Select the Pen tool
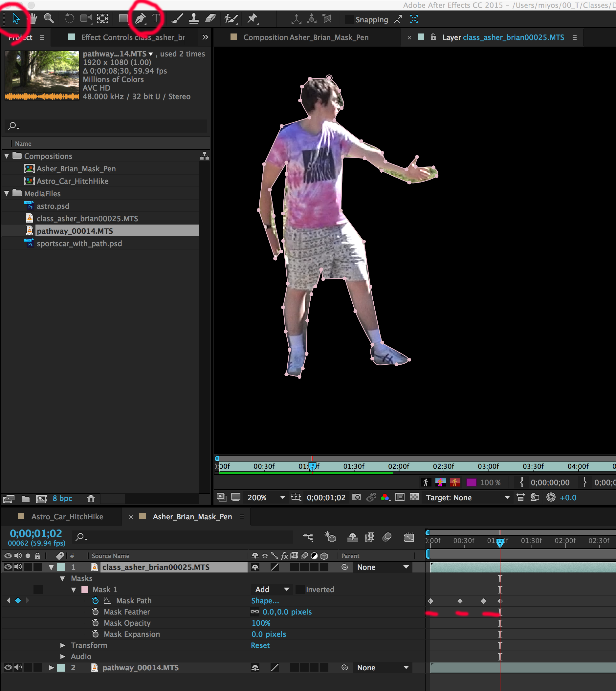 coord(140,19)
